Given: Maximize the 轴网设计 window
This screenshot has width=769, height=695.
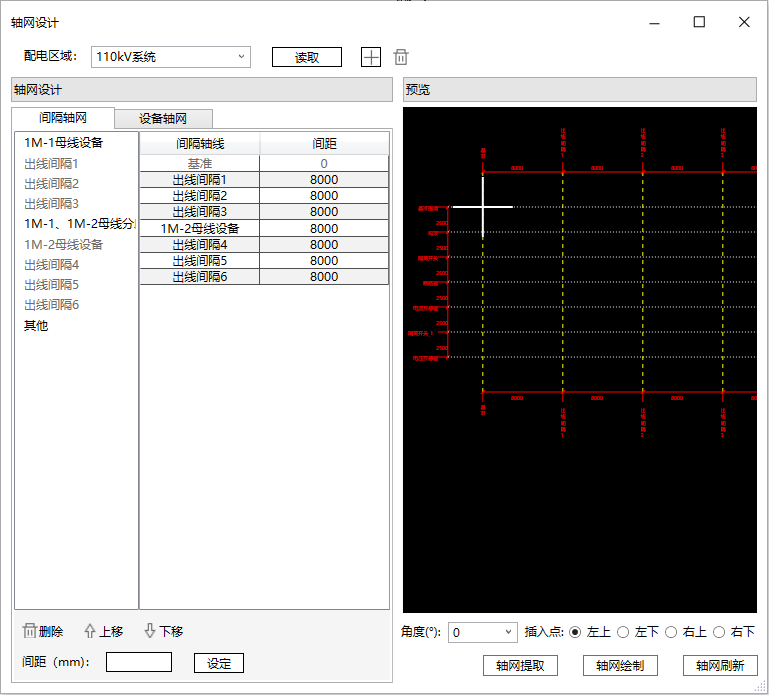Looking at the screenshot, I should coord(699,22).
